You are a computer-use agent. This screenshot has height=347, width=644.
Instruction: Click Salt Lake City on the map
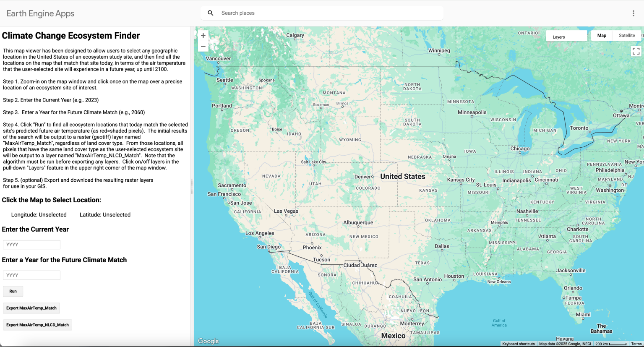point(313,162)
